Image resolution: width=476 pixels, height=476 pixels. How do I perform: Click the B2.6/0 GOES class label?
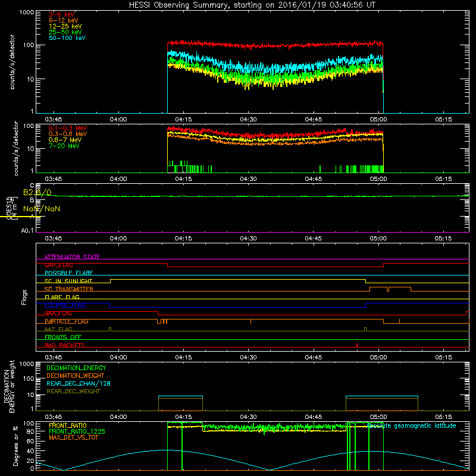37,192
